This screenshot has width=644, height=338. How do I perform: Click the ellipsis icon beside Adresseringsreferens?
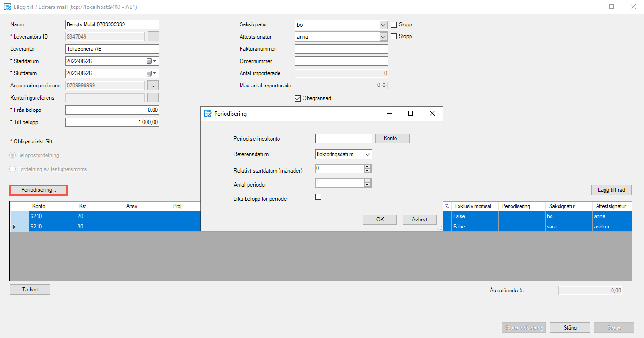click(154, 85)
